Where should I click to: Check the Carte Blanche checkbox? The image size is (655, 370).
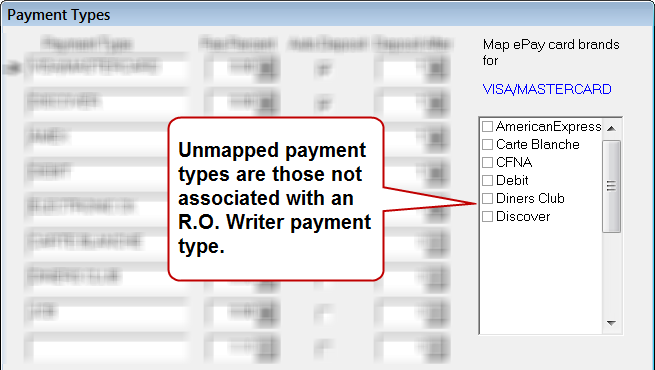pyautogui.click(x=487, y=144)
